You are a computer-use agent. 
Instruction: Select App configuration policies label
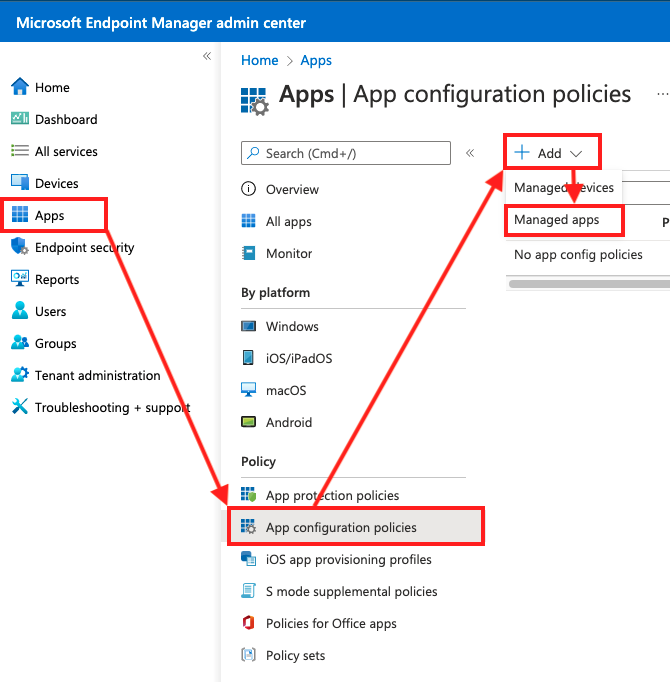point(341,528)
